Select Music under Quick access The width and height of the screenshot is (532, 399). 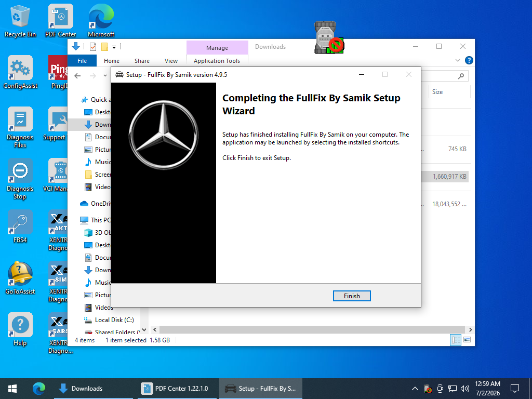pyautogui.click(x=97, y=162)
